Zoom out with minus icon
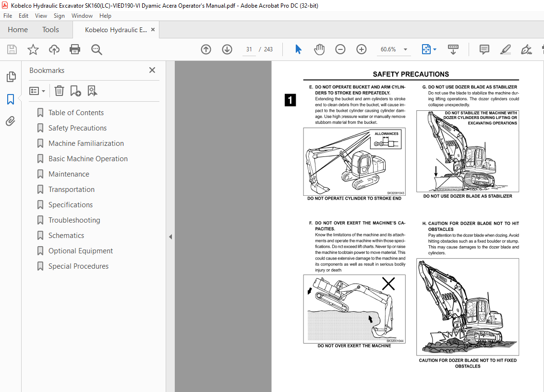544x392 pixels. pyautogui.click(x=340, y=49)
